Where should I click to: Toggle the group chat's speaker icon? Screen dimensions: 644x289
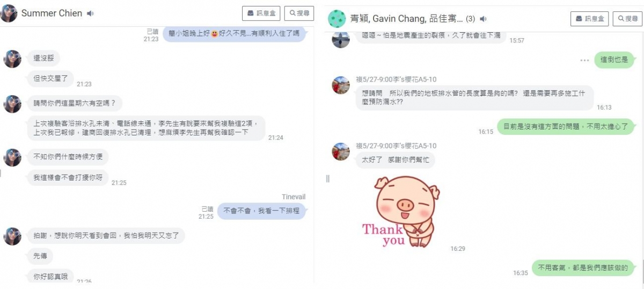(484, 19)
